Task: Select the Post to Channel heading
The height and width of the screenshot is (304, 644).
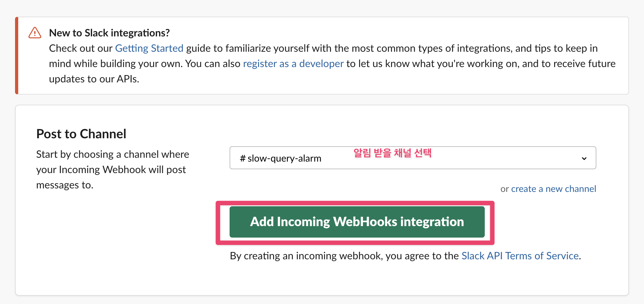Action: (x=81, y=134)
